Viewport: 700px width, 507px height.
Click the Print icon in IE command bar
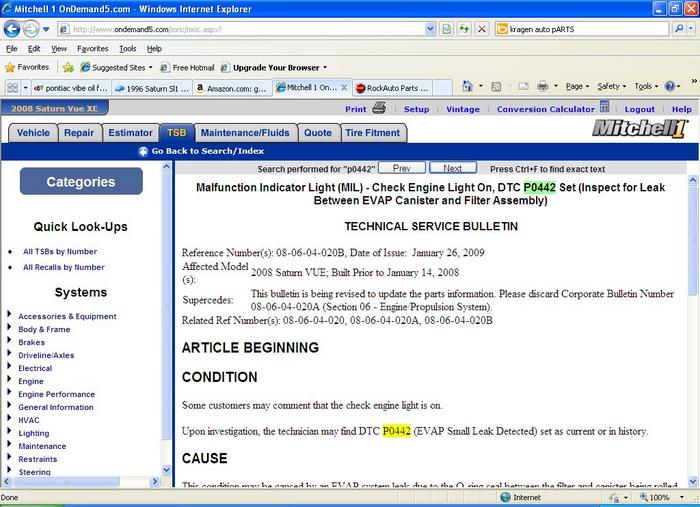coord(542,86)
